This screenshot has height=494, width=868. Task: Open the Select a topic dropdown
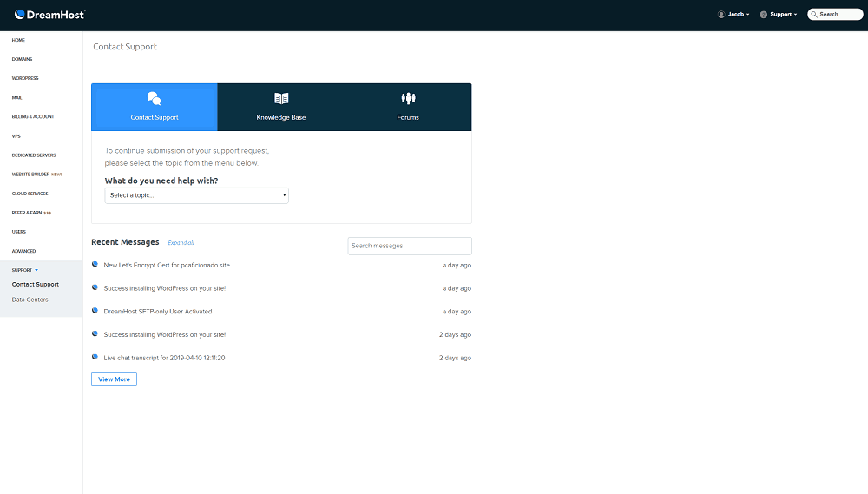tap(196, 195)
